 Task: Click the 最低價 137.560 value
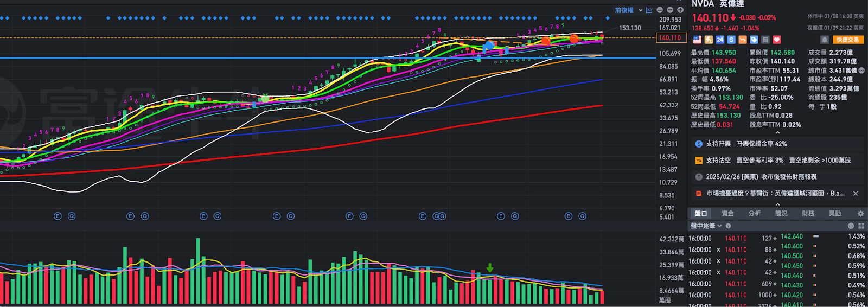724,61
